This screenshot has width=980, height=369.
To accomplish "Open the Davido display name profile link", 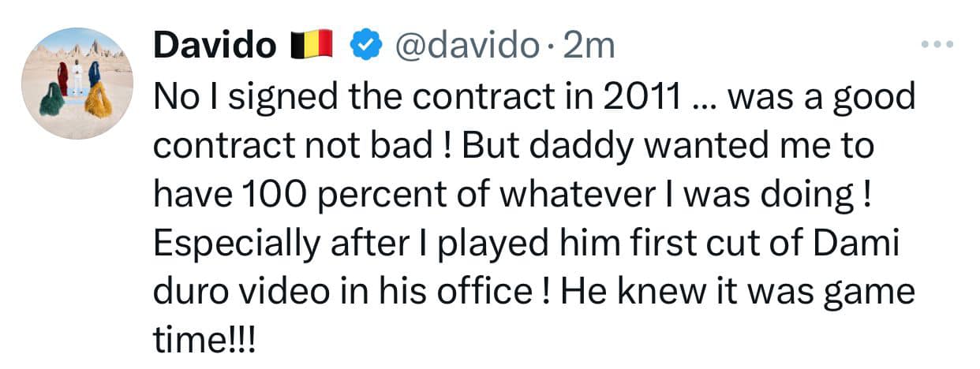I will (x=215, y=47).
